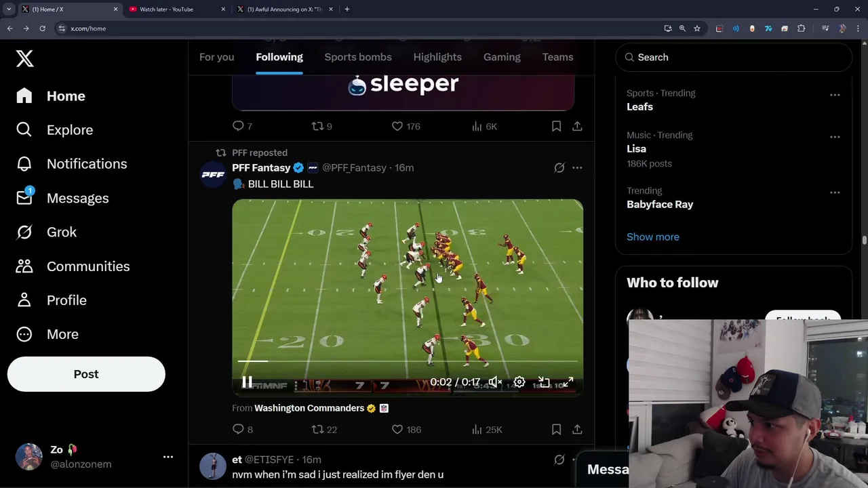This screenshot has height=488, width=868.
Task: Click the X logo in the sidebar
Action: click(25, 58)
